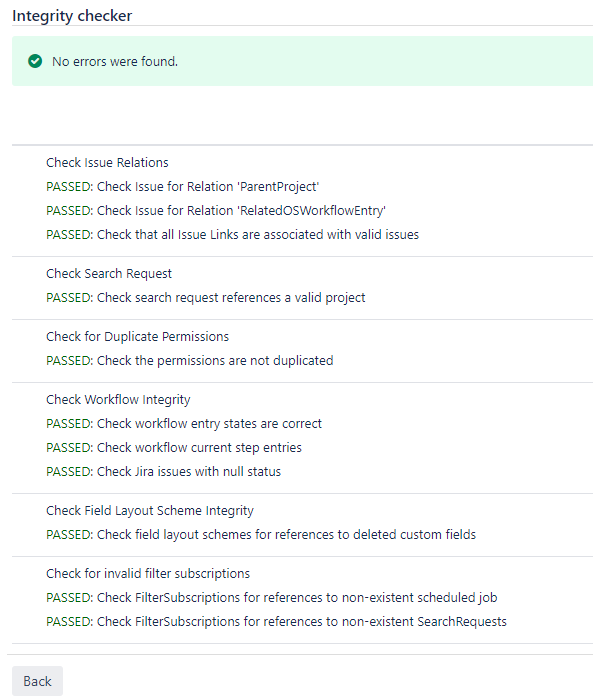Click the permissions not duplicated result
The width and height of the screenshot is (593, 699).
point(189,360)
